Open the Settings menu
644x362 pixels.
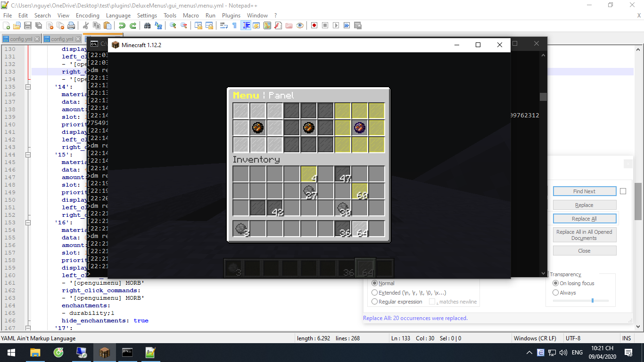[x=147, y=16]
